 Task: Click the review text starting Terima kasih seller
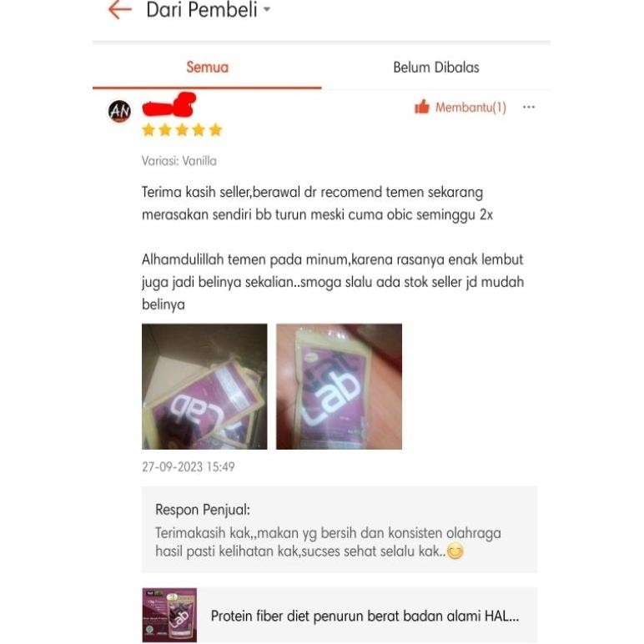pos(333,248)
